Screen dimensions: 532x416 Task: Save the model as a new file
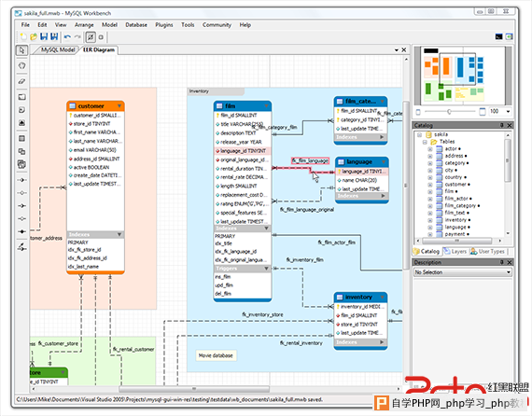[x=54, y=36]
